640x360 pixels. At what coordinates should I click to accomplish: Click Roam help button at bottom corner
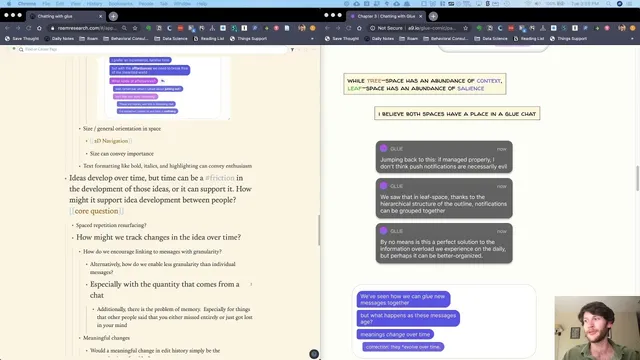point(314,354)
